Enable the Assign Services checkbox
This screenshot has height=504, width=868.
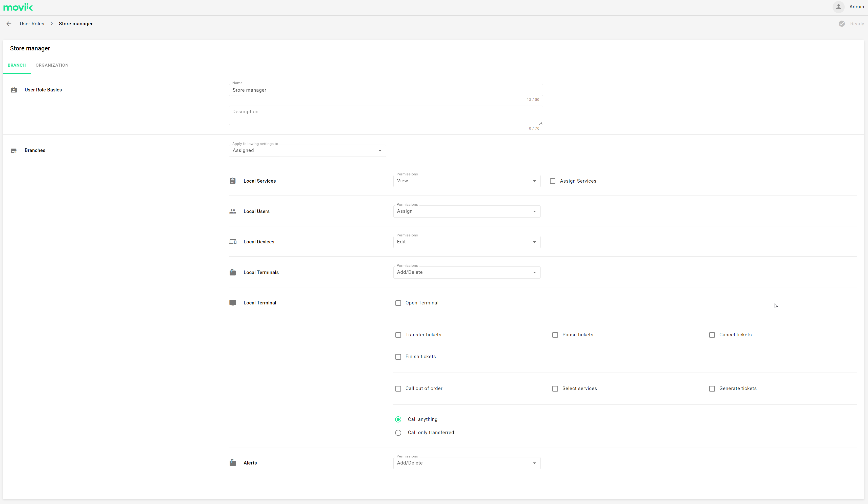coord(553,181)
